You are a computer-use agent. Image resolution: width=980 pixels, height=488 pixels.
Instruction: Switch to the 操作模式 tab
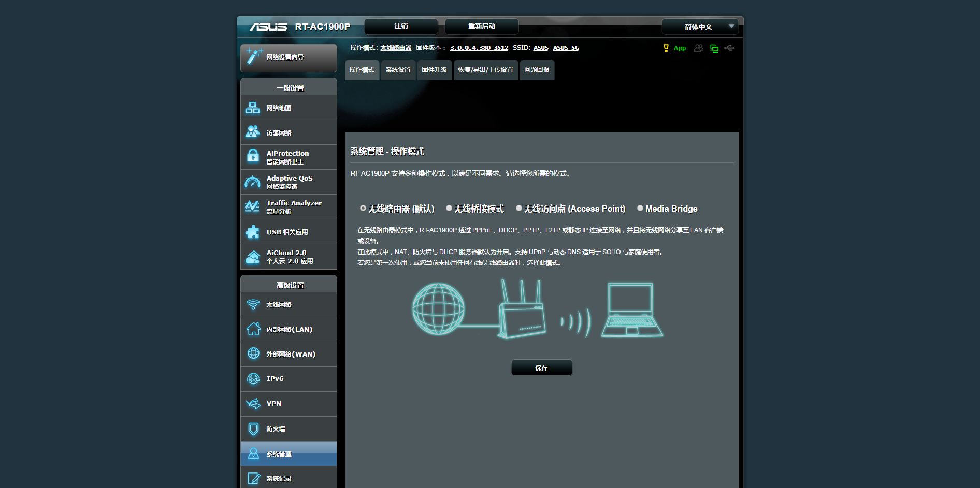362,70
